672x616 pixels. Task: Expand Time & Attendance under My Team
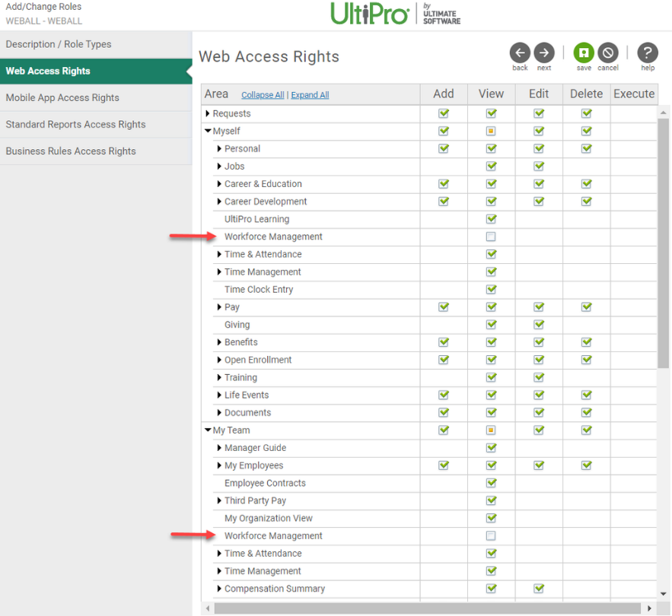tap(219, 553)
